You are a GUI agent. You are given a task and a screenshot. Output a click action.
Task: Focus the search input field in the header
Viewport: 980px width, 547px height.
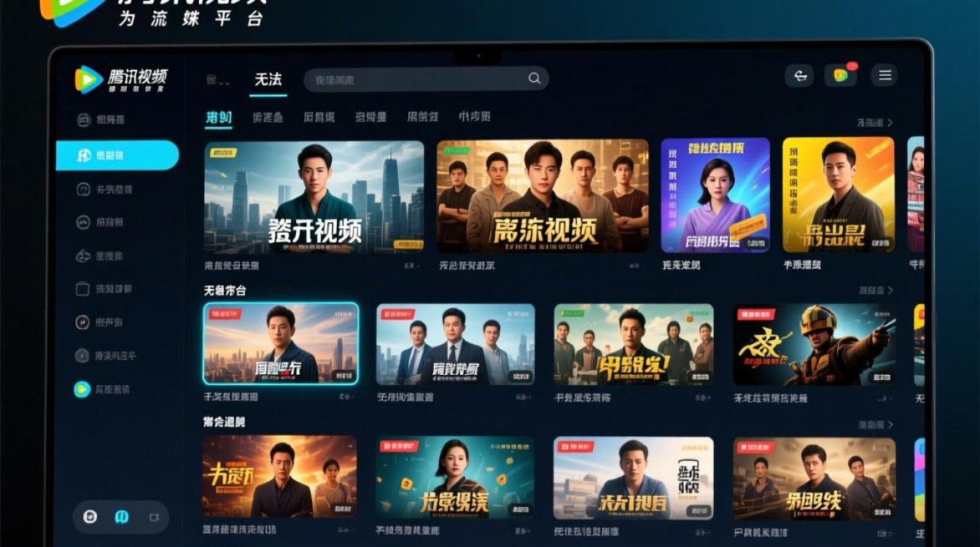427,79
